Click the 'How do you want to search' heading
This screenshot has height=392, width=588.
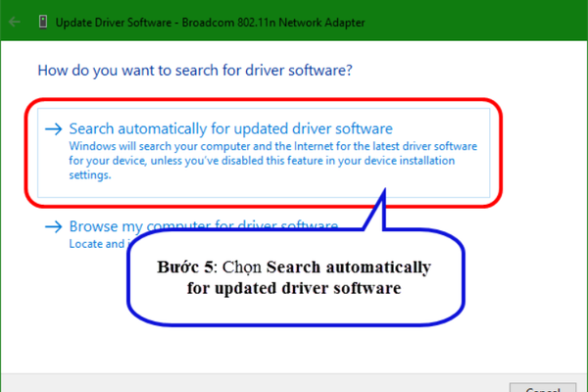click(194, 71)
